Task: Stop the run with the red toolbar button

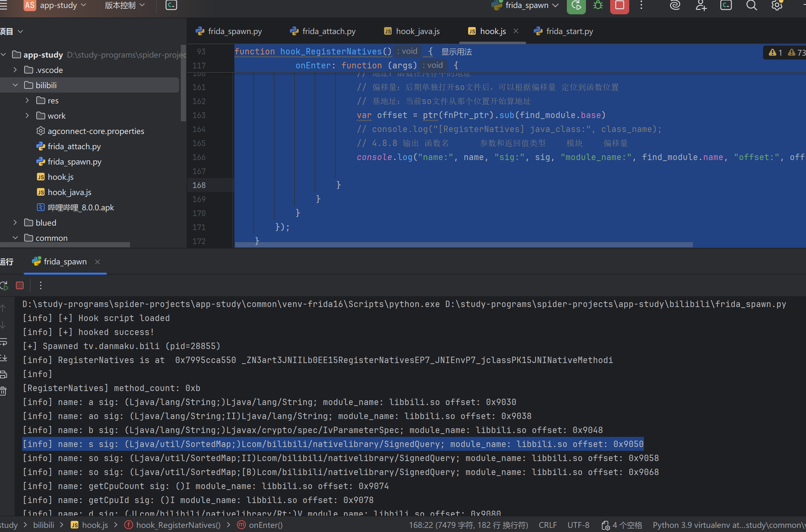Action: pos(620,5)
